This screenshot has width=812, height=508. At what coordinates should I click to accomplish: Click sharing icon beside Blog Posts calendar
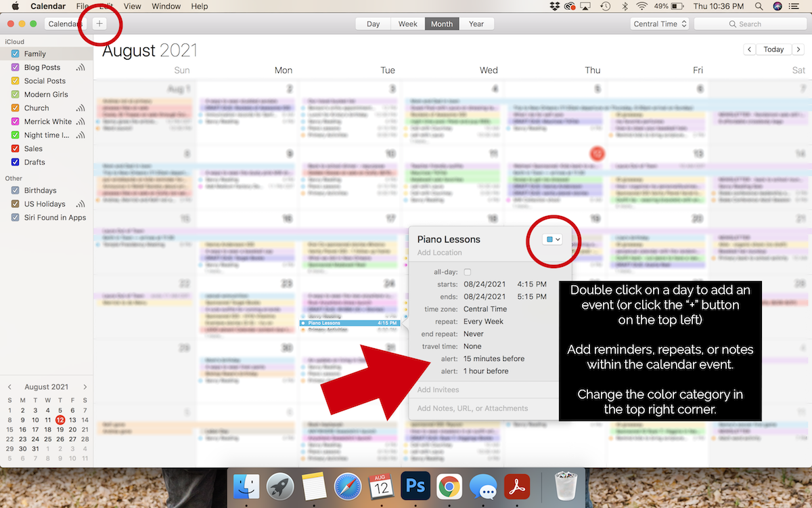click(x=81, y=68)
